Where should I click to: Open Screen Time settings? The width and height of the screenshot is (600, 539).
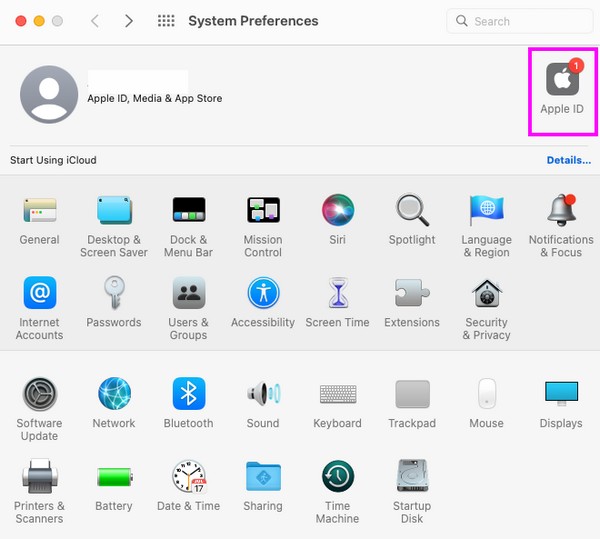pos(338,293)
